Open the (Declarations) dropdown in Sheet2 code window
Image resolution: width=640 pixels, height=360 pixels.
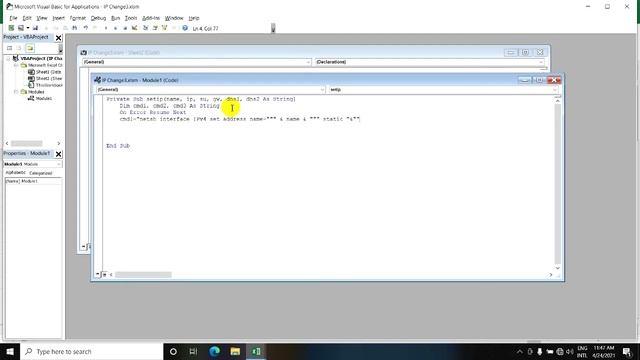click(541, 62)
